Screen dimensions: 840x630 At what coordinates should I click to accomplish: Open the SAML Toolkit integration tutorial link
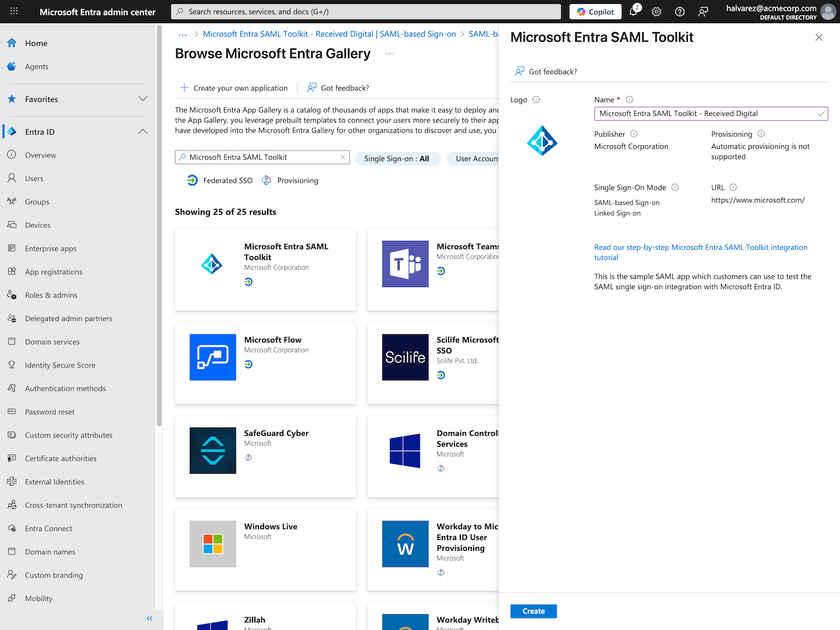701,253
